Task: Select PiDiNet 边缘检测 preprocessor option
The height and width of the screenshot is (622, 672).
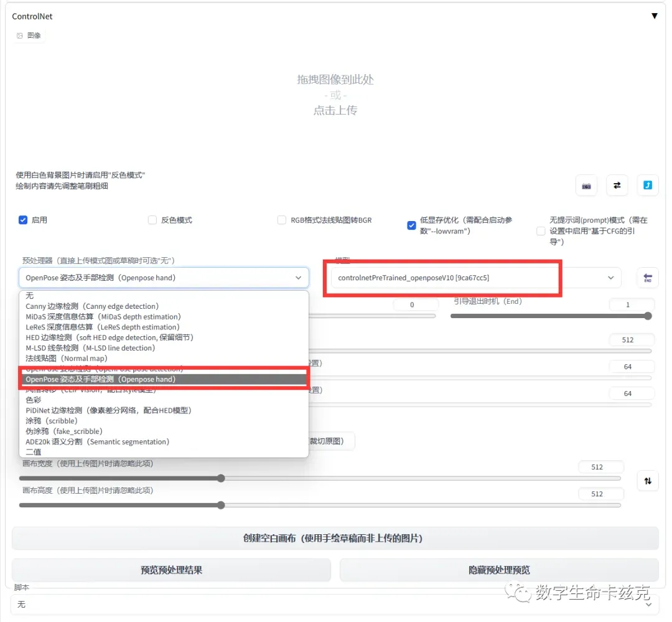Action: click(x=108, y=410)
